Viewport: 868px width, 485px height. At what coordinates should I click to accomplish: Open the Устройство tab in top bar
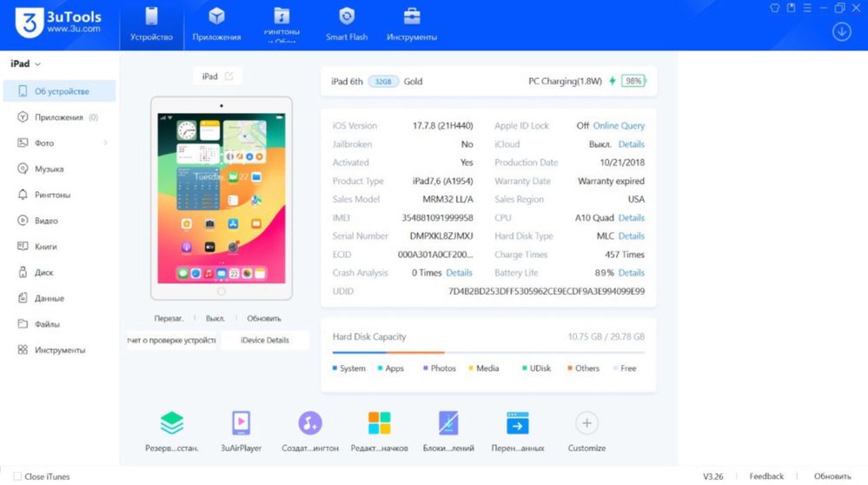(x=151, y=25)
